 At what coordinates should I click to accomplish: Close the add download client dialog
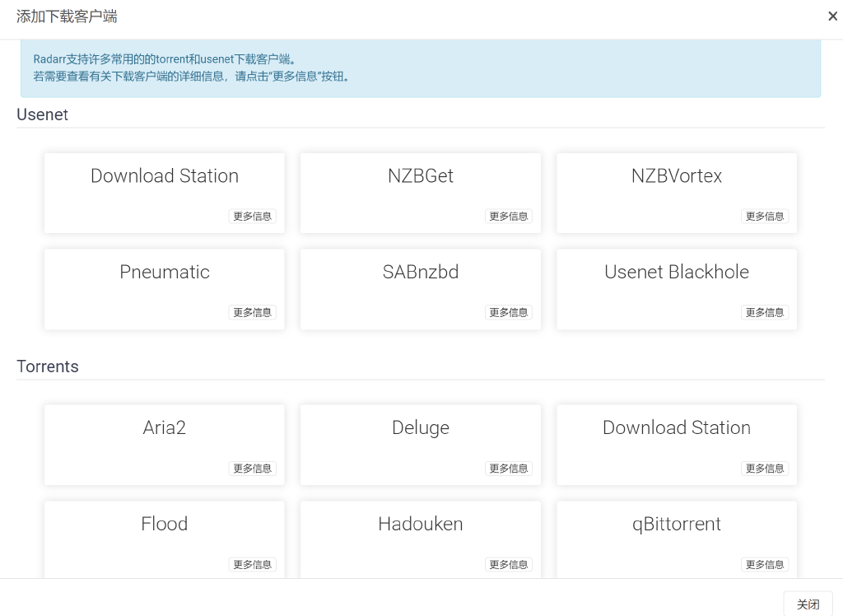coord(832,16)
